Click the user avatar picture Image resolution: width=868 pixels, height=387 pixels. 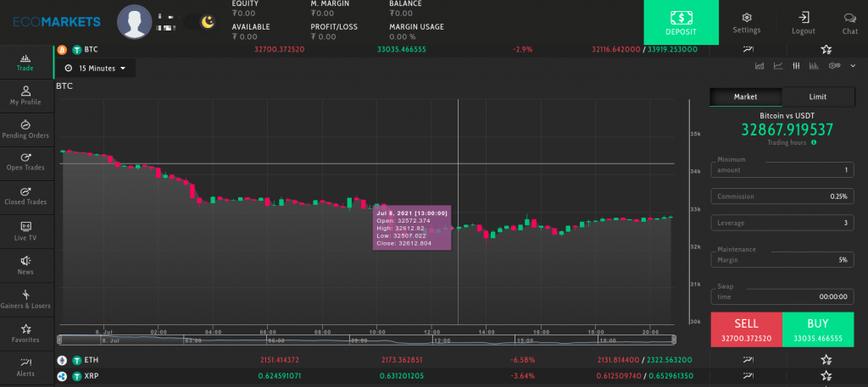coord(135,22)
